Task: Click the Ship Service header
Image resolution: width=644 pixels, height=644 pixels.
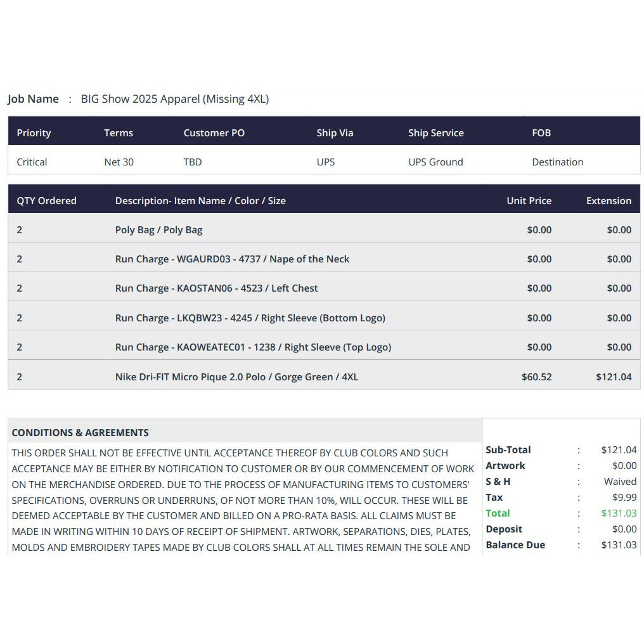Action: 435,132
